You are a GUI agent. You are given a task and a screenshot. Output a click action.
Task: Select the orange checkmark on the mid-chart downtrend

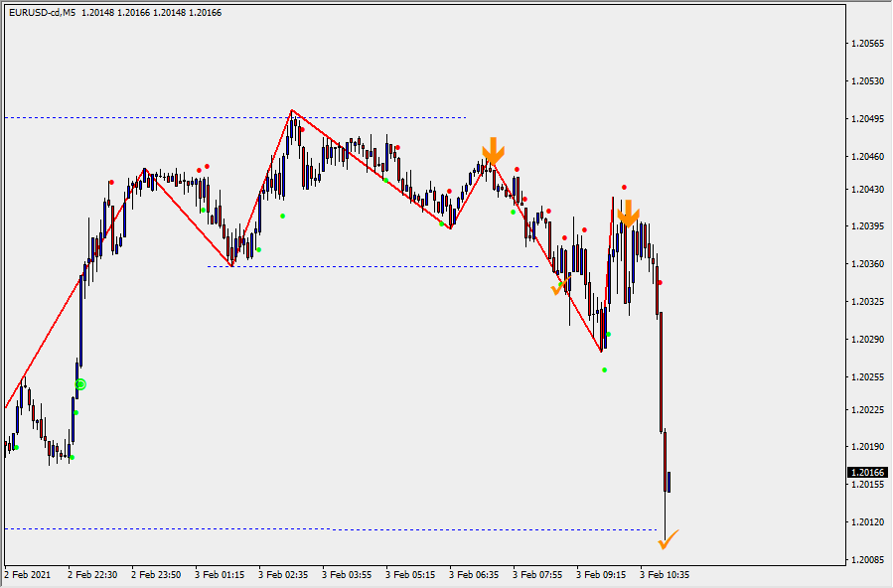click(x=559, y=288)
